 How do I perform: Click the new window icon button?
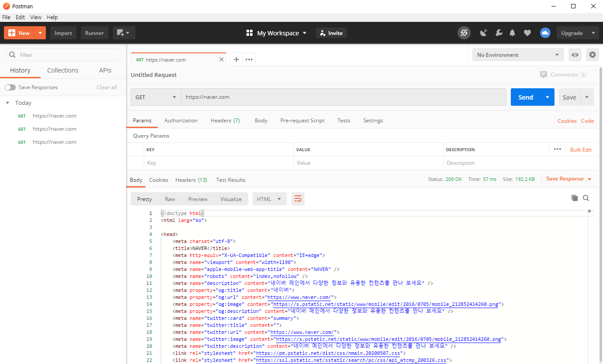(124, 33)
